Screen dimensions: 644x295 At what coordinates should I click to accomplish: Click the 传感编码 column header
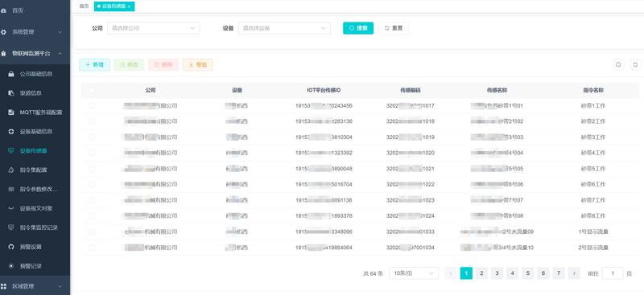pyautogui.click(x=411, y=90)
